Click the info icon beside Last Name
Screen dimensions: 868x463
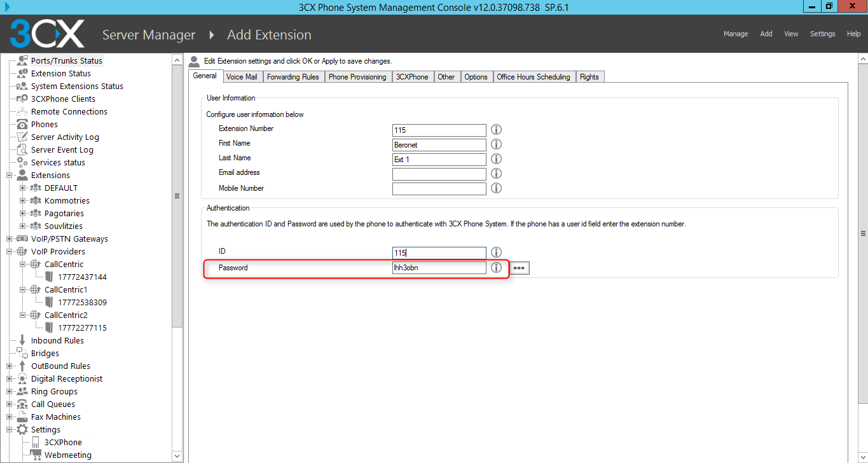point(497,159)
